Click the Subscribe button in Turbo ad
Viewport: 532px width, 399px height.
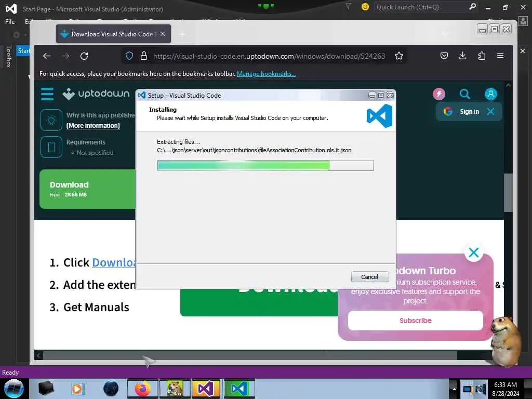point(415,321)
